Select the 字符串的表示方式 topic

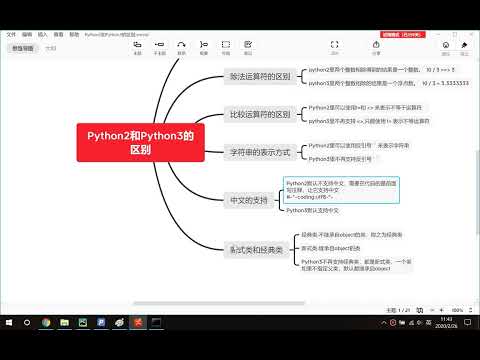click(260, 152)
